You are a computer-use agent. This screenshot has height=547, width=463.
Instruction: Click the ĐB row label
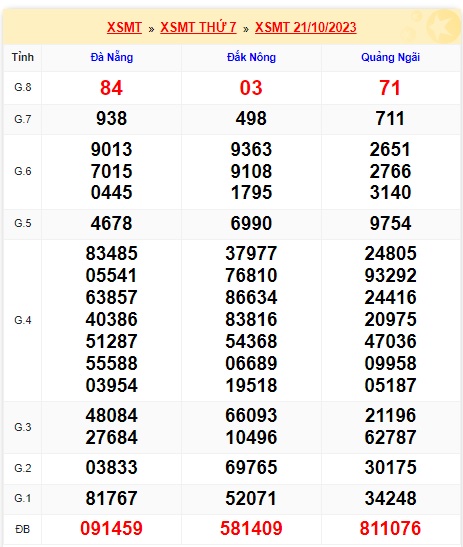click(x=23, y=529)
